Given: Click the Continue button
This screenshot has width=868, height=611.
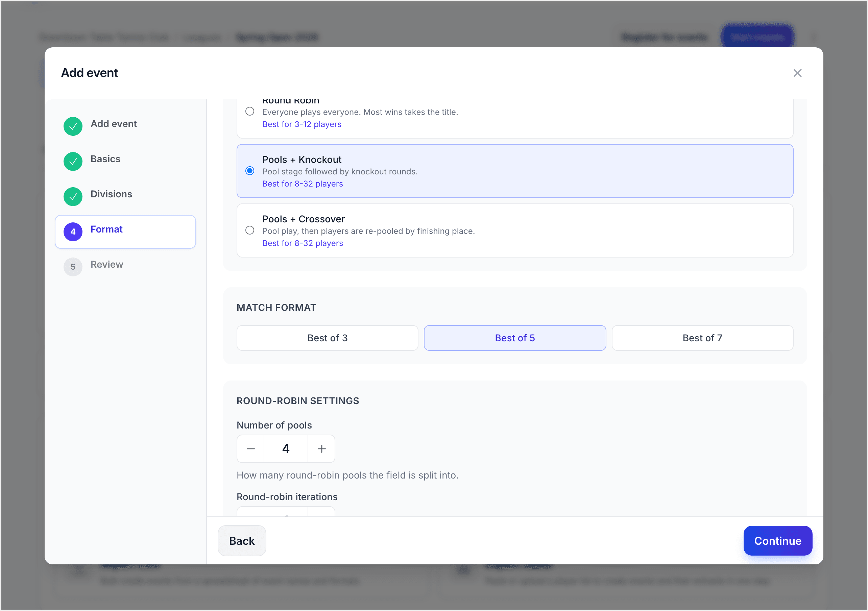Looking at the screenshot, I should [778, 541].
